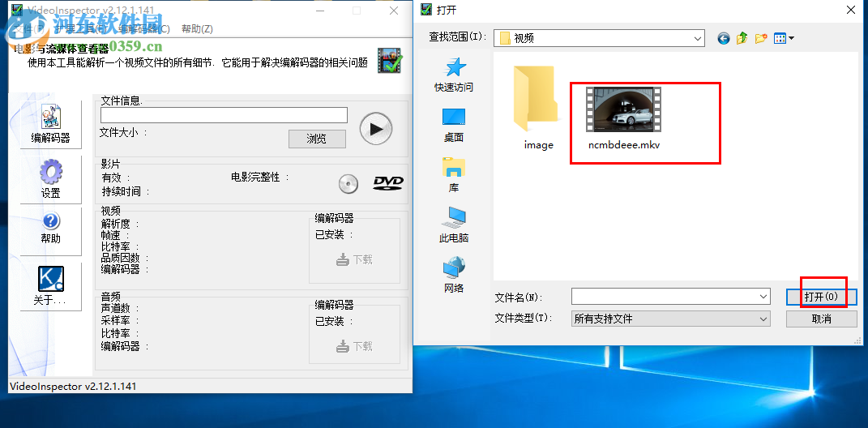Select 此电脑 in the places bar
868x428 pixels.
coord(454,225)
